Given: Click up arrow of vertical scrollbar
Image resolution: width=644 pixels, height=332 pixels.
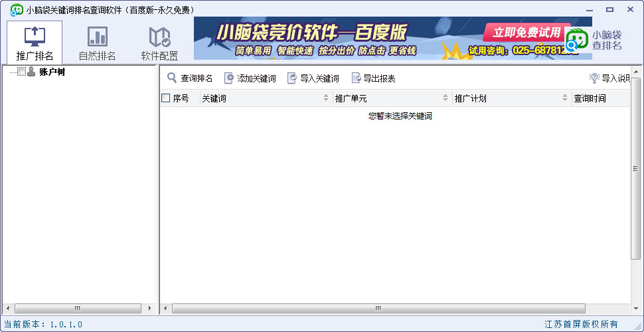Looking at the screenshot, I should 636,73.
